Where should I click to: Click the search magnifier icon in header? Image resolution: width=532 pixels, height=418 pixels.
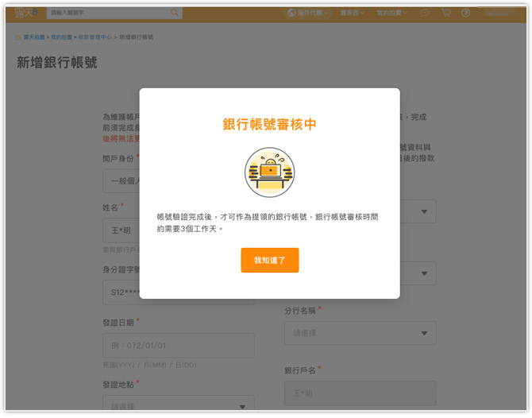click(175, 13)
